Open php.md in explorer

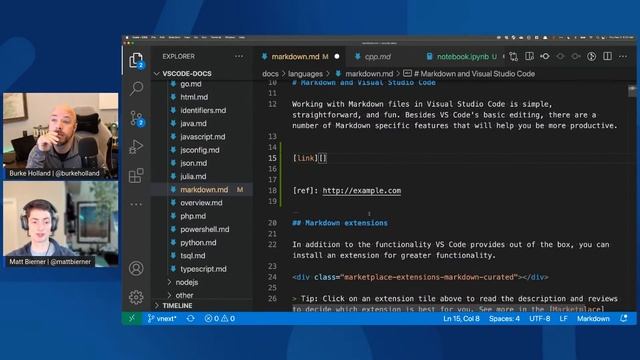(x=193, y=216)
